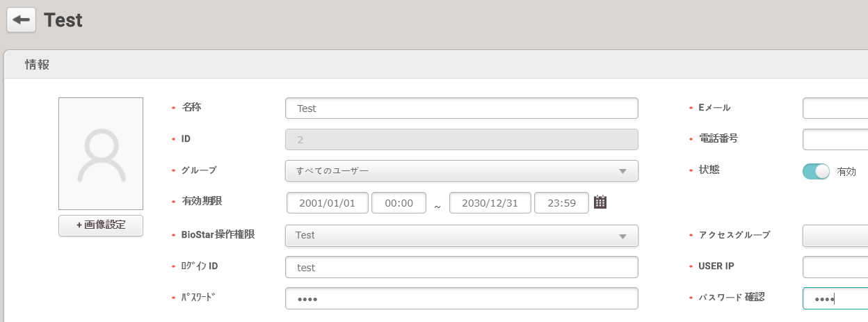The width and height of the screenshot is (868, 322).
Task: Click the 情報 section header
Action: pos(38,65)
